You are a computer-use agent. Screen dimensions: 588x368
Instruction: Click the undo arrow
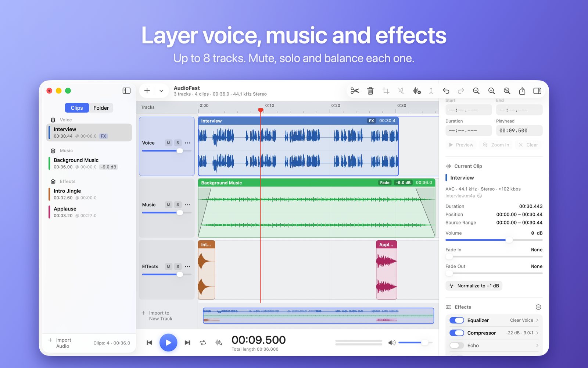(446, 91)
